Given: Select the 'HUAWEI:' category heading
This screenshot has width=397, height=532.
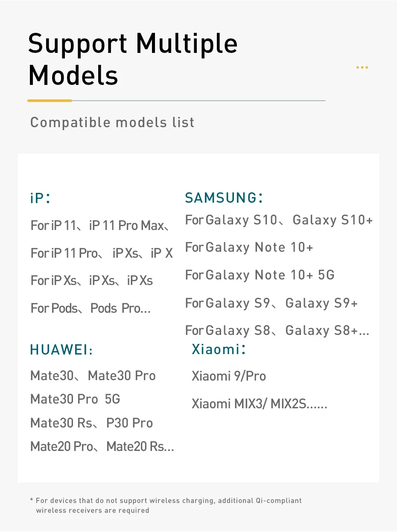Looking at the screenshot, I should 61,350.
